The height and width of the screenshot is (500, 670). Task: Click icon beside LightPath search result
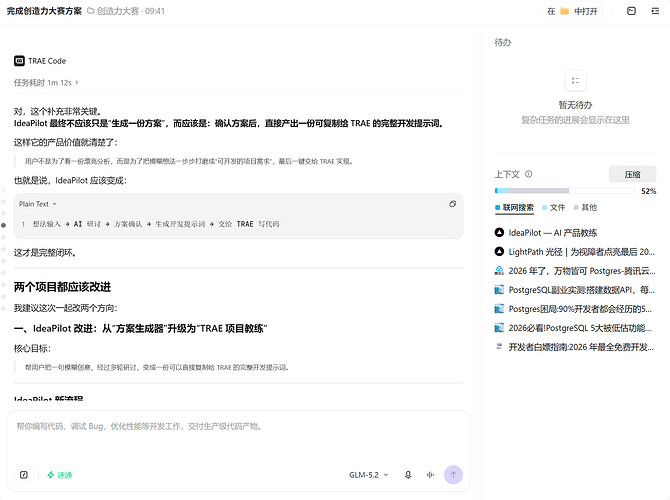point(499,251)
